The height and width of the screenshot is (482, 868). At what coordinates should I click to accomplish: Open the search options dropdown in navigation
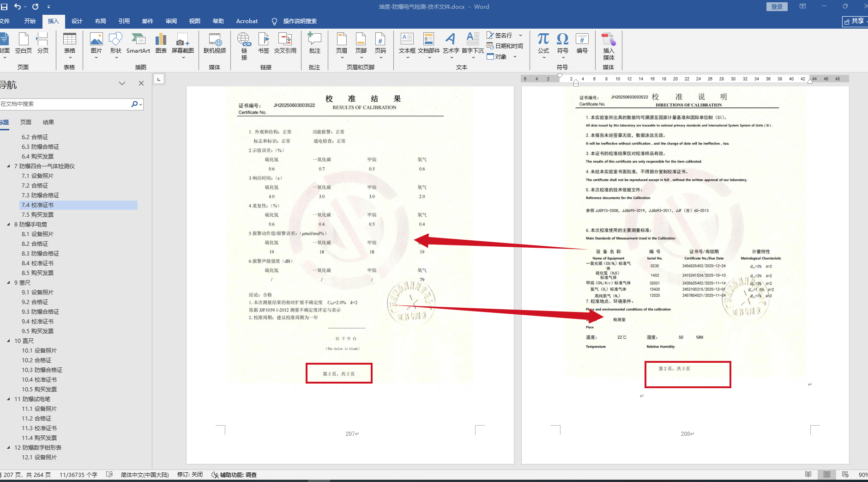coord(140,104)
